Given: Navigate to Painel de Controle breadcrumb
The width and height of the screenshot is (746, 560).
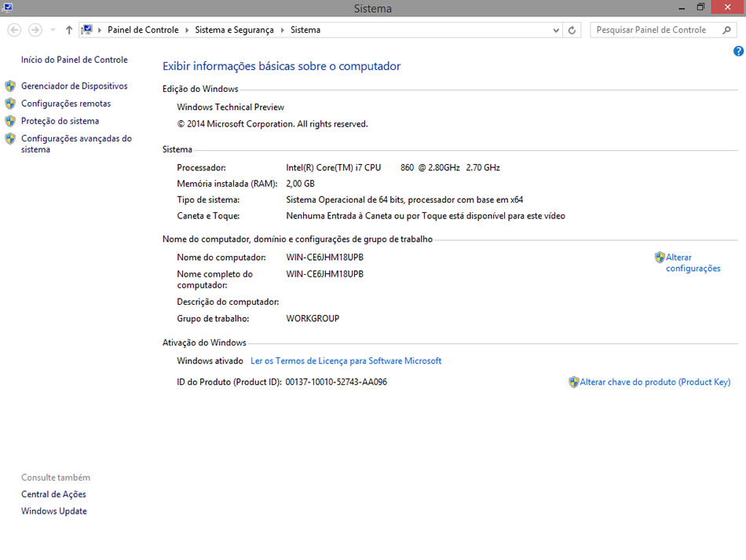Looking at the screenshot, I should point(143,30).
